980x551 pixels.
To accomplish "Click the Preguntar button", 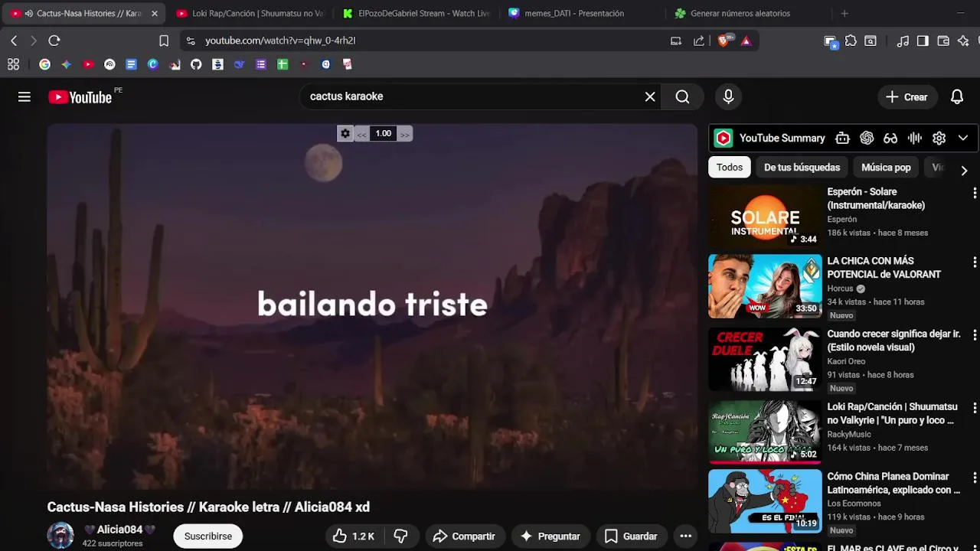I will (x=550, y=536).
